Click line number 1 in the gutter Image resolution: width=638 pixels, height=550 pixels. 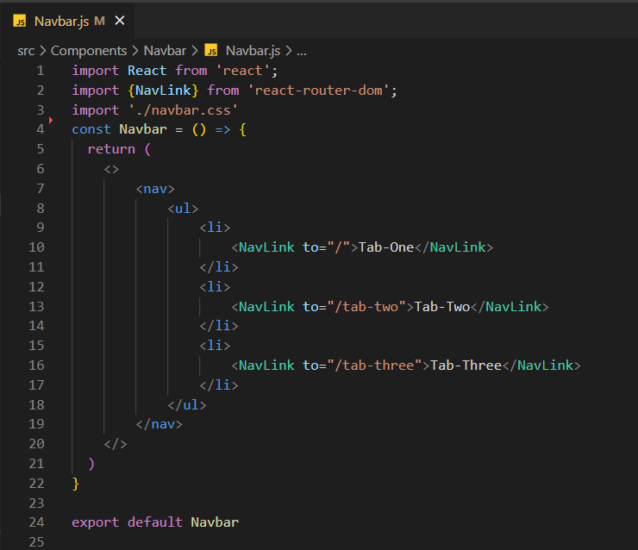coord(40,70)
